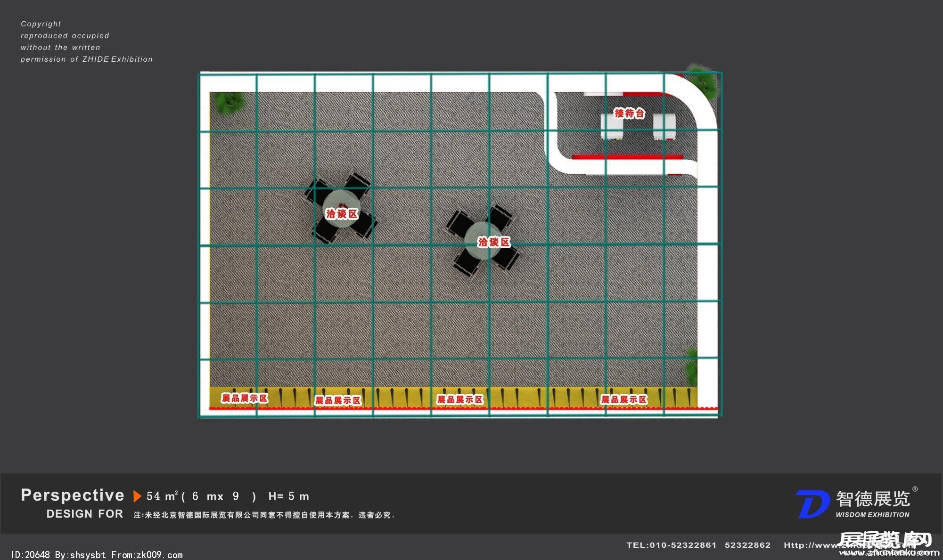Click the 接待台 reception label
The height and width of the screenshot is (560, 943).
[629, 113]
